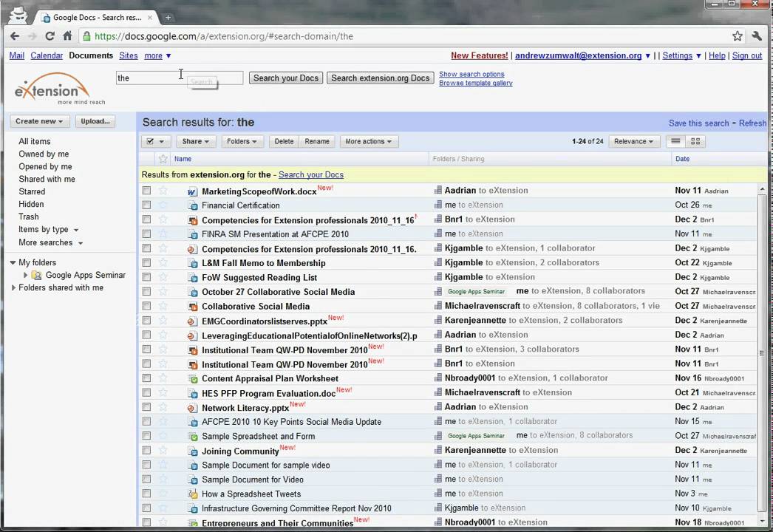Click form icon of How a Spreadsheet Tweets

[193, 494]
